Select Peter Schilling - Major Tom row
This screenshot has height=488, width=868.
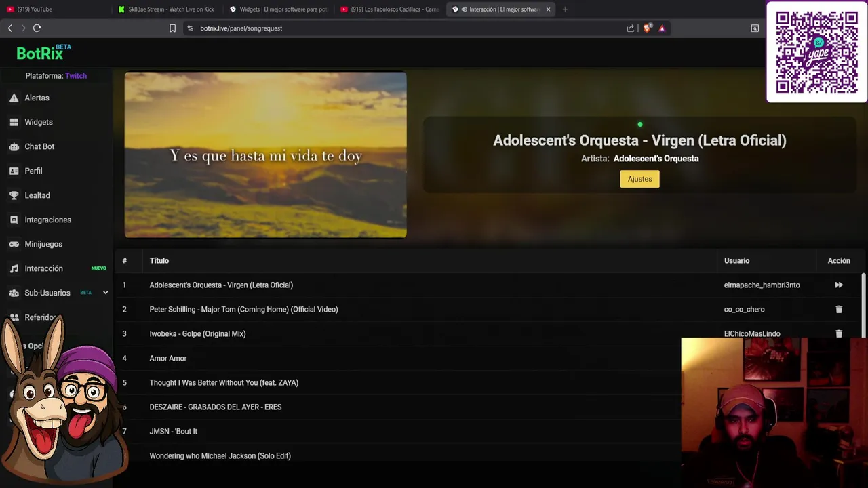click(x=488, y=310)
